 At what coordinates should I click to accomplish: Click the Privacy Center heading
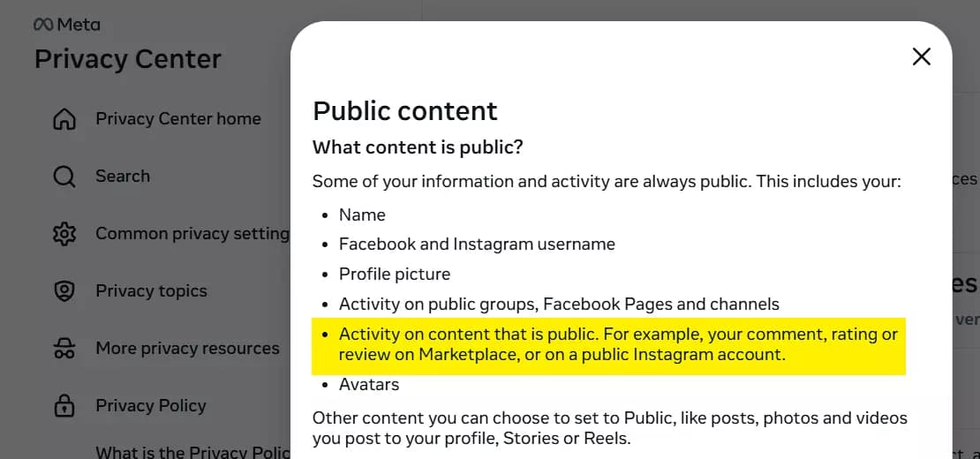click(x=127, y=59)
